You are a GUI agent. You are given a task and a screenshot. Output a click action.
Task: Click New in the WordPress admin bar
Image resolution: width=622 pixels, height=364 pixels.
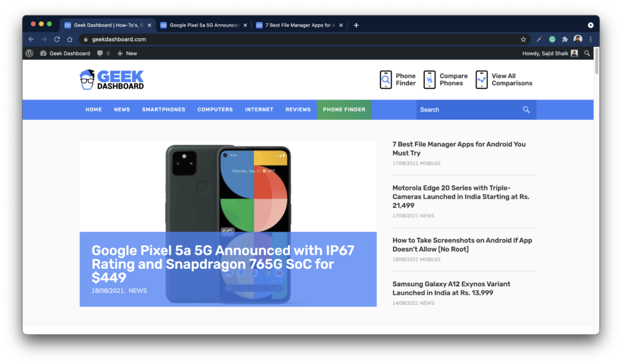point(127,53)
